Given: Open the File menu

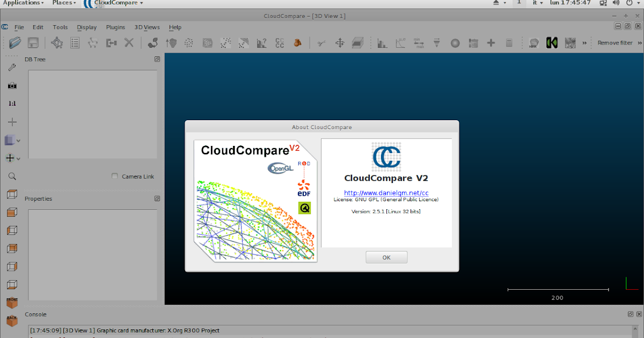Looking at the screenshot, I should (x=19, y=27).
